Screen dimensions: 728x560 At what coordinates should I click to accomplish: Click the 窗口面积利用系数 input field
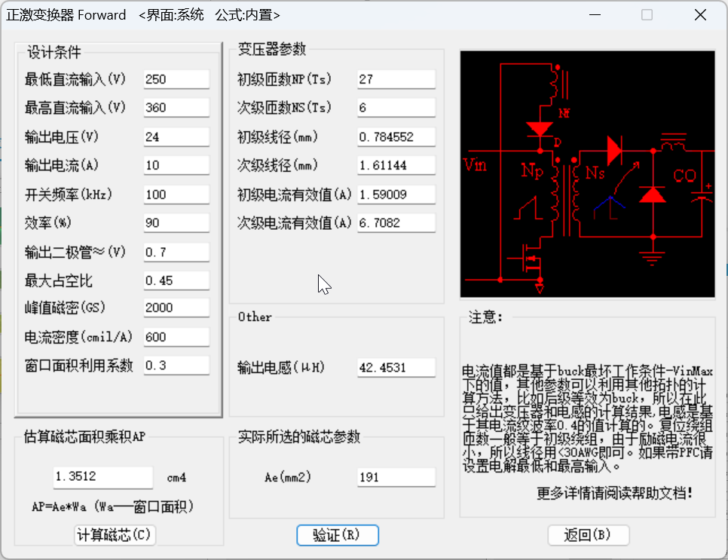tap(176, 366)
